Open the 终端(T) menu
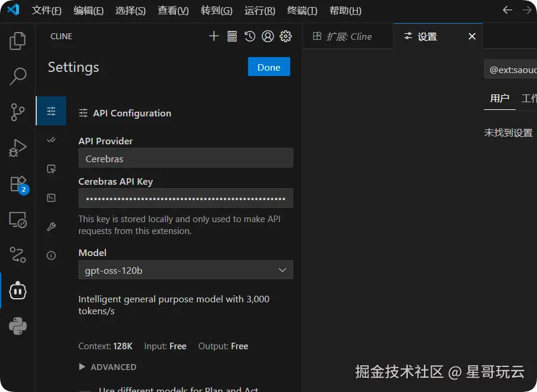Screen dimensions: 537x392 pos(302,11)
